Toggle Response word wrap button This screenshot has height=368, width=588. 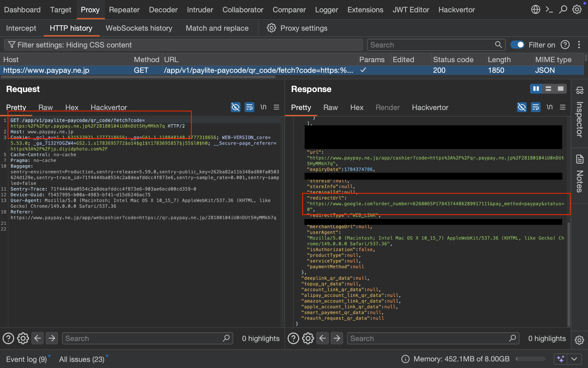[x=536, y=107]
